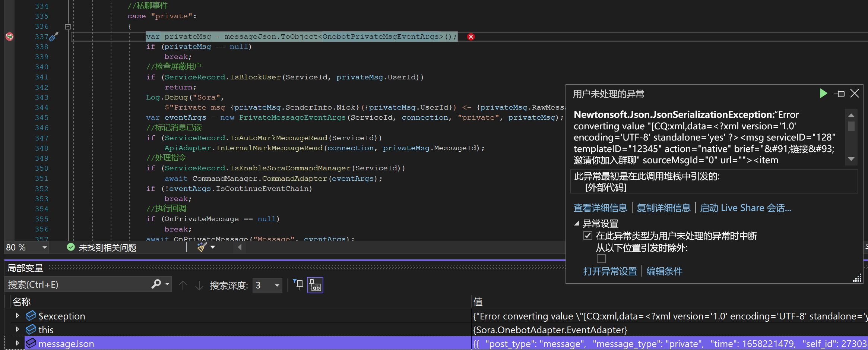Click the resize grip in exception popup corner
Screen dimensions: 868x350
[857, 278]
